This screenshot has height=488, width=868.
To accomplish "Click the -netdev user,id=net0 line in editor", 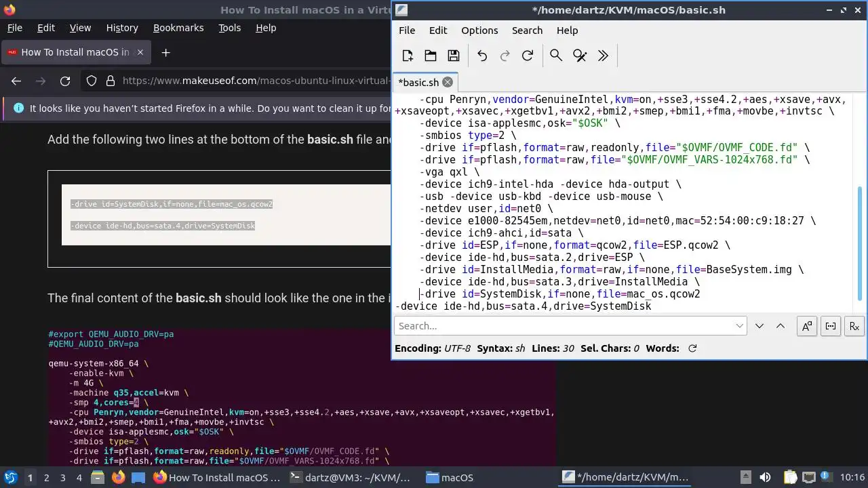I will point(486,209).
